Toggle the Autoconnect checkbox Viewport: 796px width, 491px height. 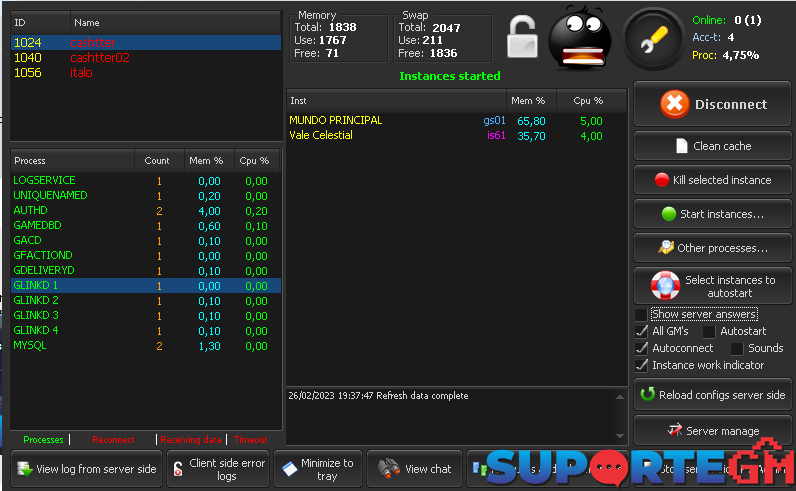(641, 348)
